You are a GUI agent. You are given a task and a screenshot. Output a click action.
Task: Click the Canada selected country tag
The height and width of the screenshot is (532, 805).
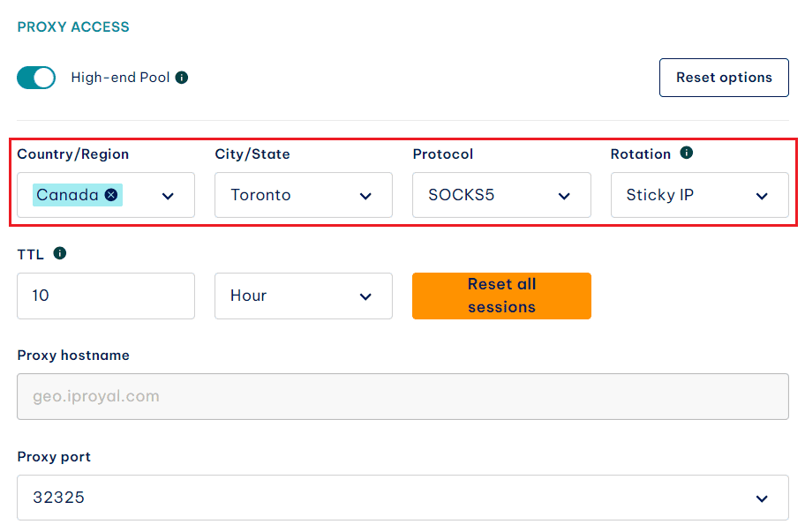click(67, 195)
